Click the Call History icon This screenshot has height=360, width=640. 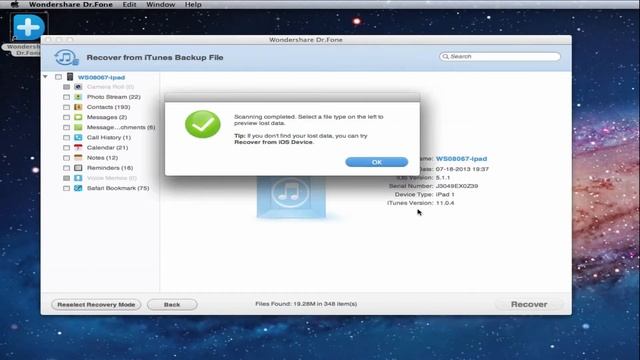(x=78, y=138)
